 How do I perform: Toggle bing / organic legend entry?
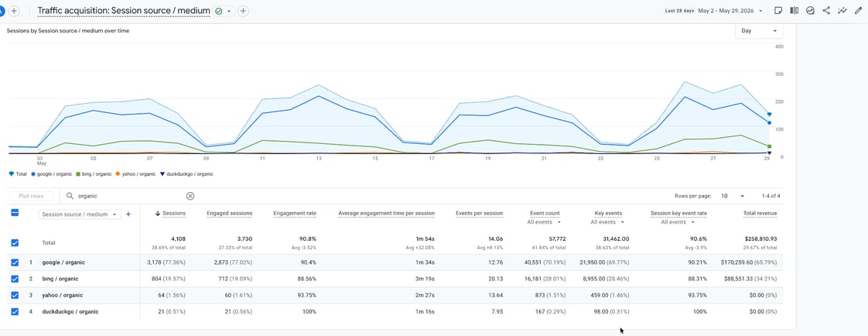click(x=94, y=174)
